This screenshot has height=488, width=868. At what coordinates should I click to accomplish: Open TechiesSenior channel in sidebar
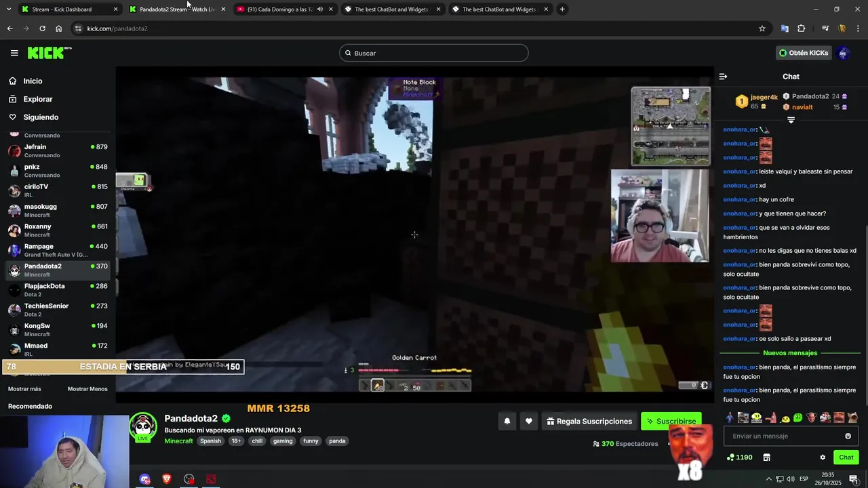pos(58,310)
